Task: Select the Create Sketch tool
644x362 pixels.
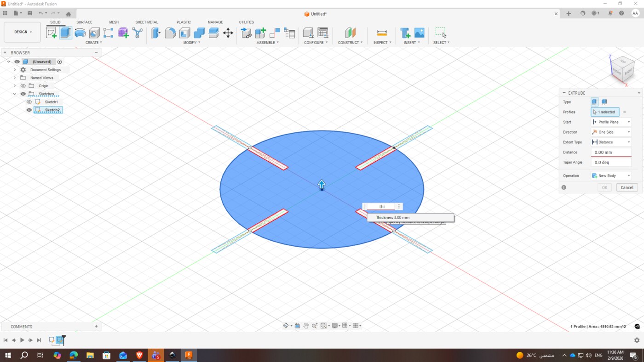Action: [x=51, y=33]
